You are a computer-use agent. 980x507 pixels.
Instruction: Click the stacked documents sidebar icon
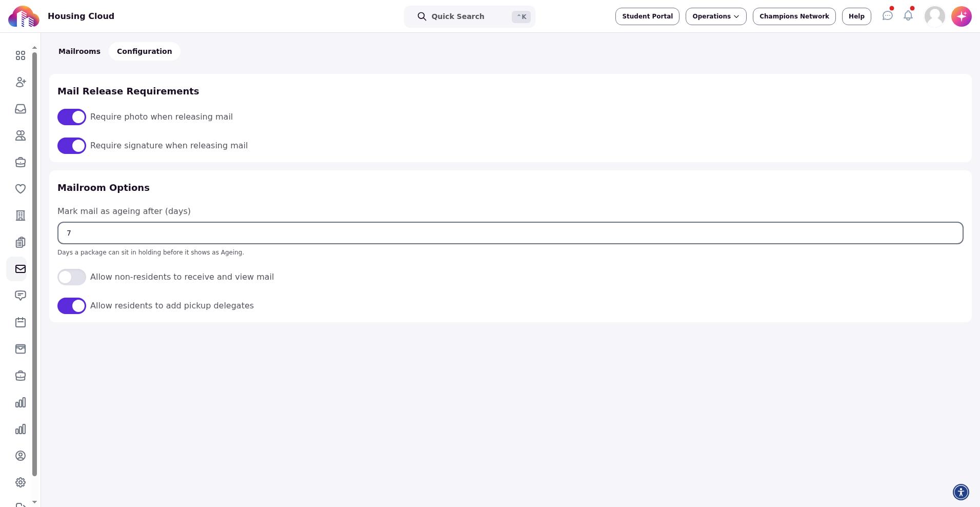point(21,242)
